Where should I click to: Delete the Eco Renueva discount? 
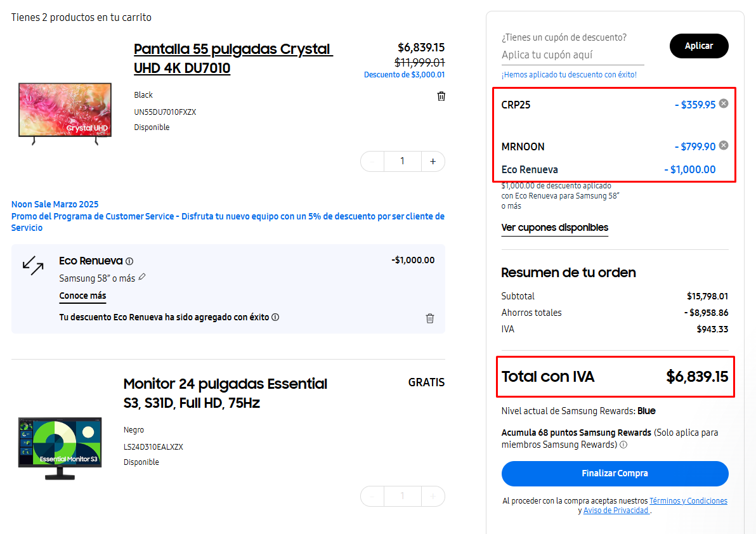429,318
